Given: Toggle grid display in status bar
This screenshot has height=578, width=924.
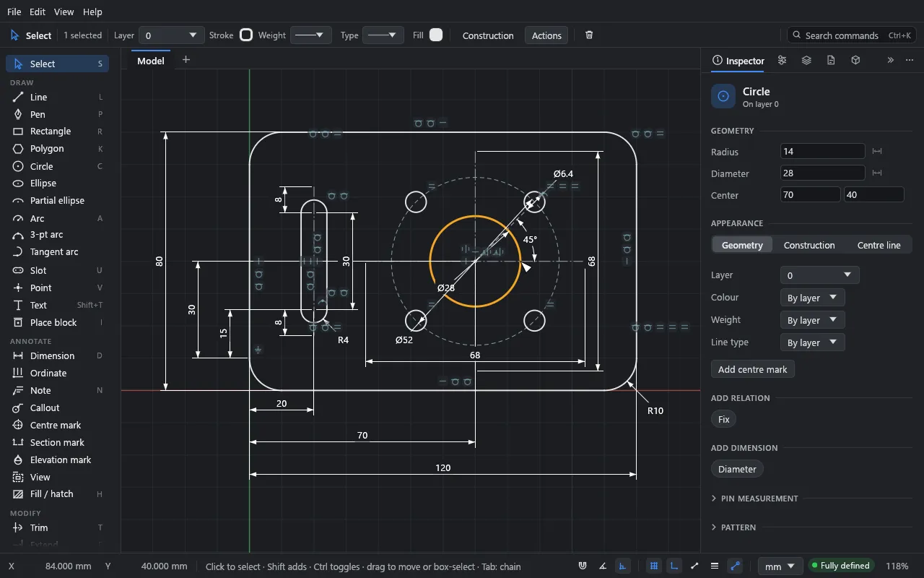Looking at the screenshot, I should [x=654, y=566].
